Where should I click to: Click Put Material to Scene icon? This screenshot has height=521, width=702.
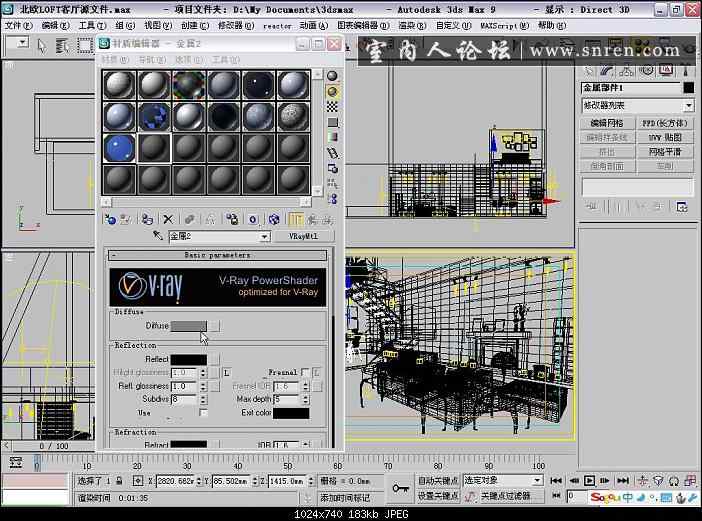pos(126,219)
